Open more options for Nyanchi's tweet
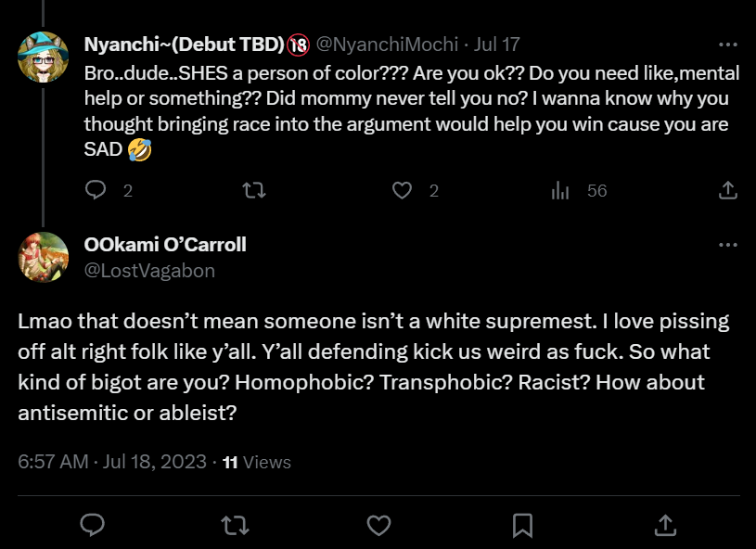The image size is (756, 549). (728, 44)
